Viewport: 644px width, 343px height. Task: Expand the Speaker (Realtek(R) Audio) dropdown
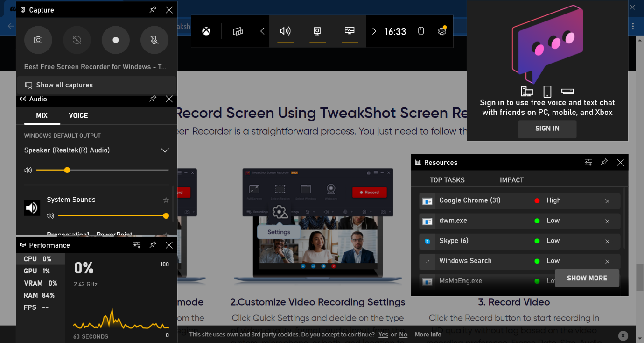[165, 150]
